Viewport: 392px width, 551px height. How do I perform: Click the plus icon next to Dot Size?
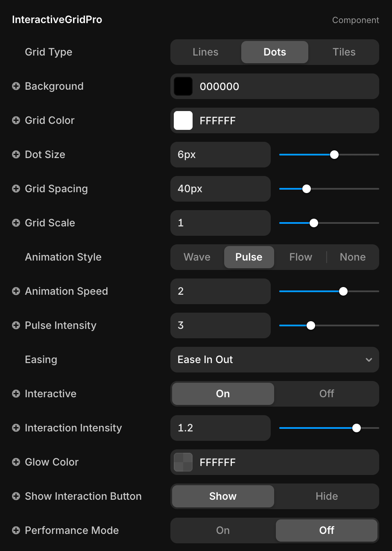[x=16, y=155]
